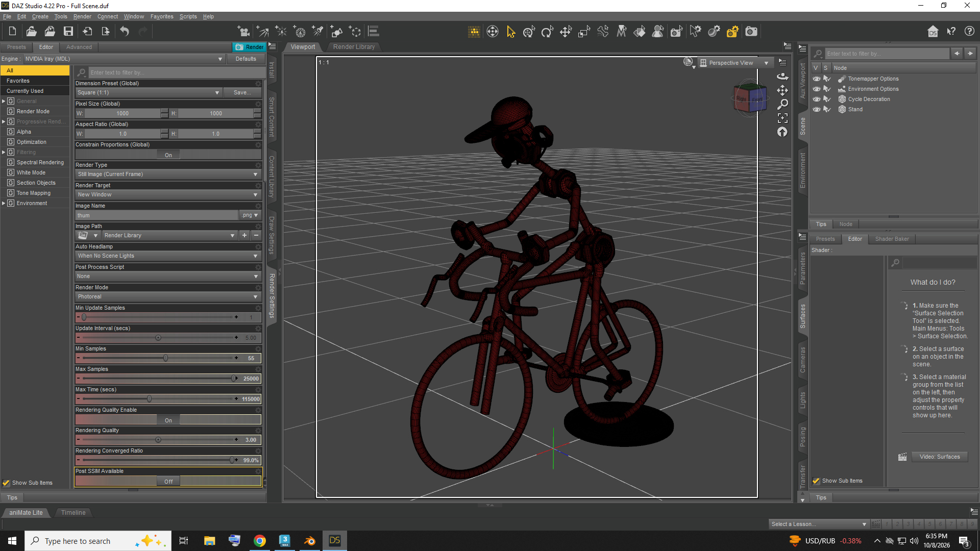This screenshot has width=980, height=551.
Task: Open the Create menu
Action: [x=40, y=16]
